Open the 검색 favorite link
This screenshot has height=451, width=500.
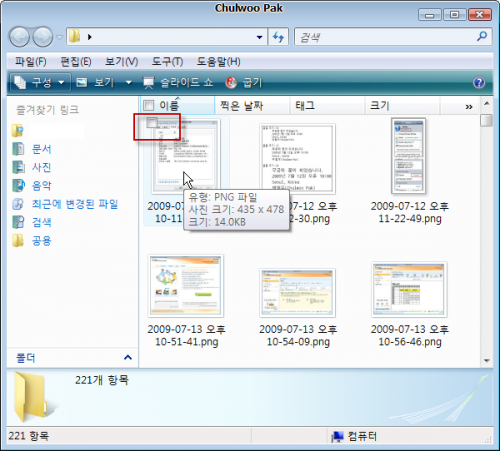click(x=41, y=222)
